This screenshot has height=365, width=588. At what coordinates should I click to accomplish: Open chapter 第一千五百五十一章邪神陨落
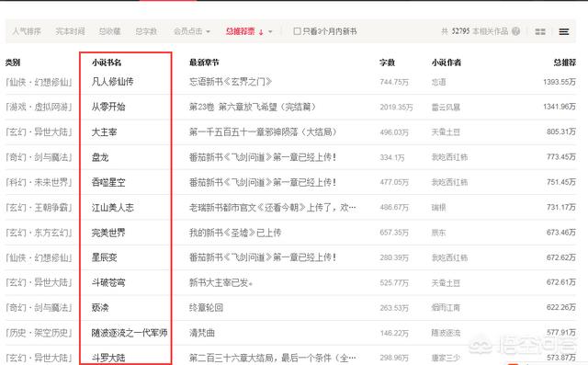(263, 132)
